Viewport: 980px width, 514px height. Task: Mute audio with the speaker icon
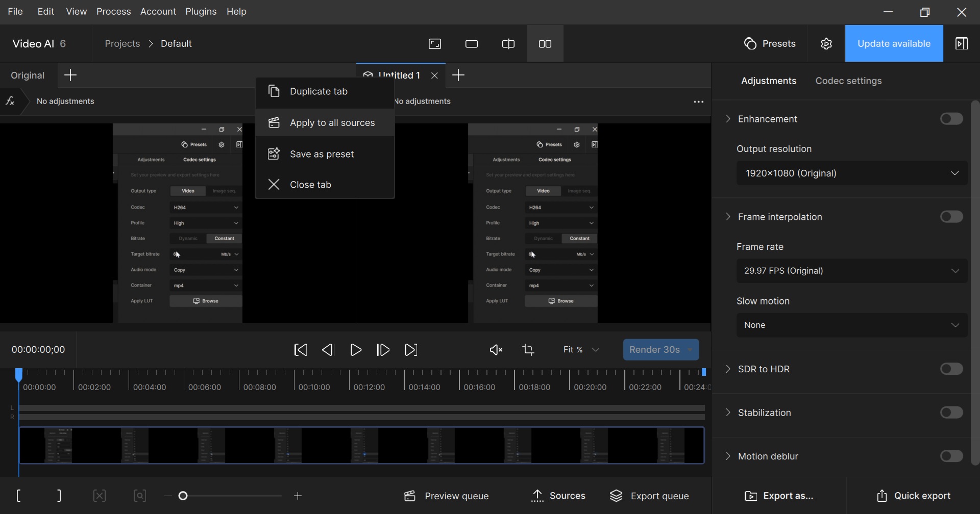point(496,350)
